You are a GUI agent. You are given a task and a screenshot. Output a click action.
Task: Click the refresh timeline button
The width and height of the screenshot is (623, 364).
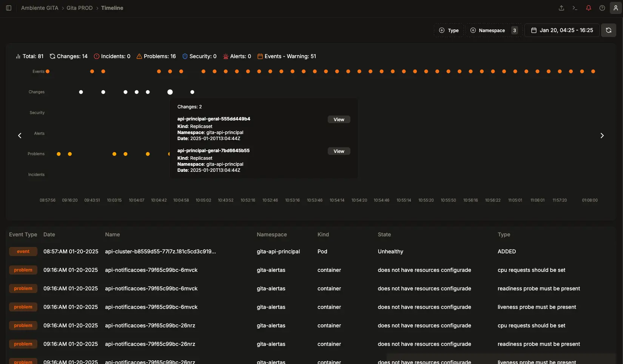pyautogui.click(x=609, y=30)
